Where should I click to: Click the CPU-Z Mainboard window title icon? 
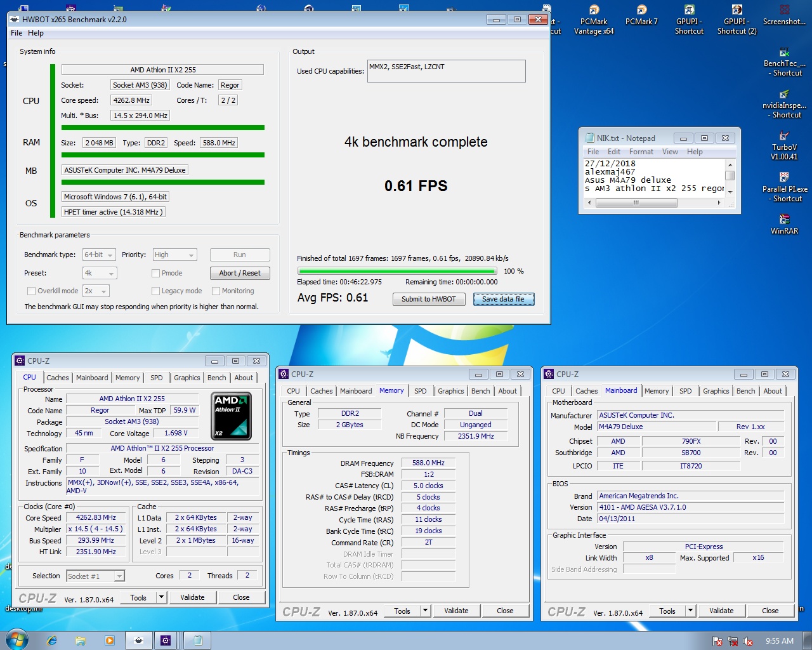549,374
